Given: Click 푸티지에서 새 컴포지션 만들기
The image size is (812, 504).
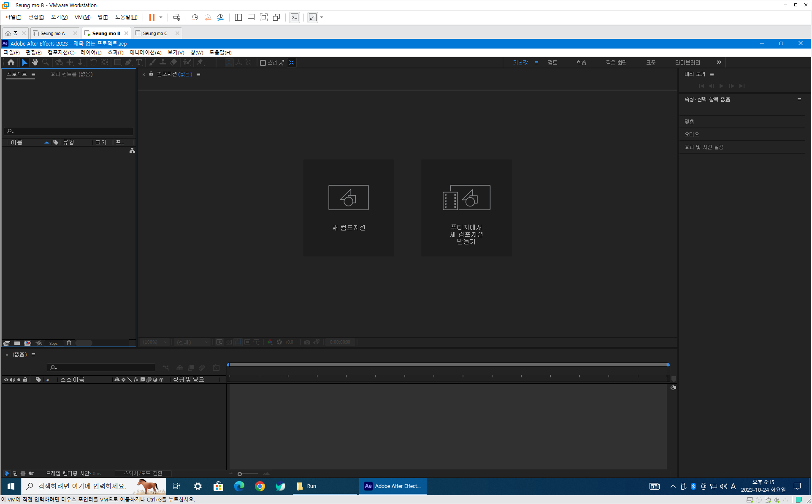Looking at the screenshot, I should point(466,207).
